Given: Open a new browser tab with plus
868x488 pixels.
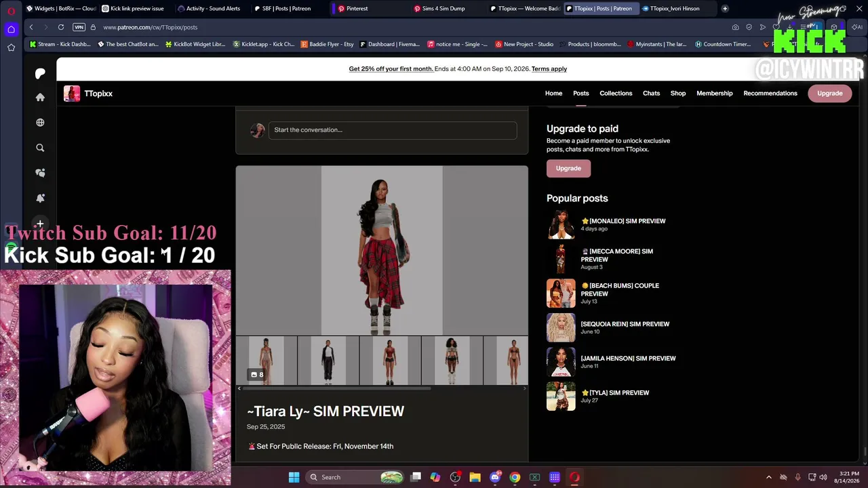Looking at the screenshot, I should click(725, 9).
